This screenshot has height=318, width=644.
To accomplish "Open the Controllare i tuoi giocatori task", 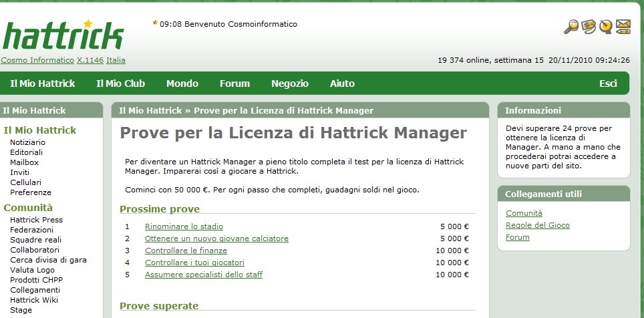I will click(x=194, y=263).
